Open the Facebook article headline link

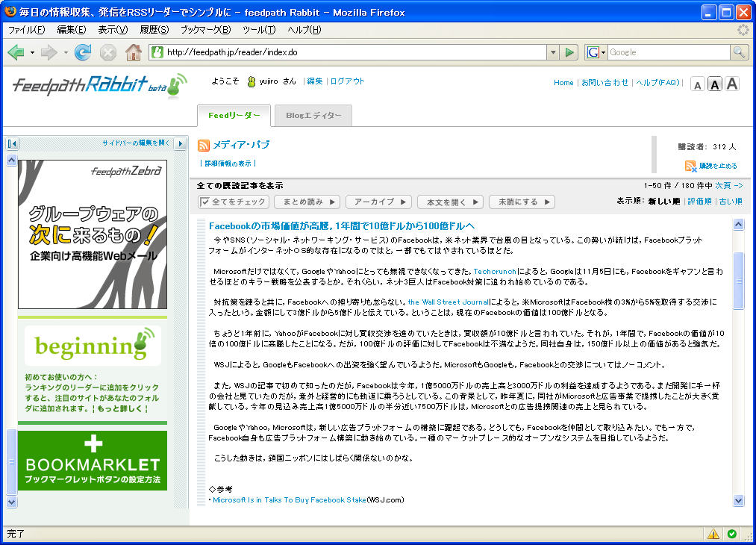pos(342,225)
